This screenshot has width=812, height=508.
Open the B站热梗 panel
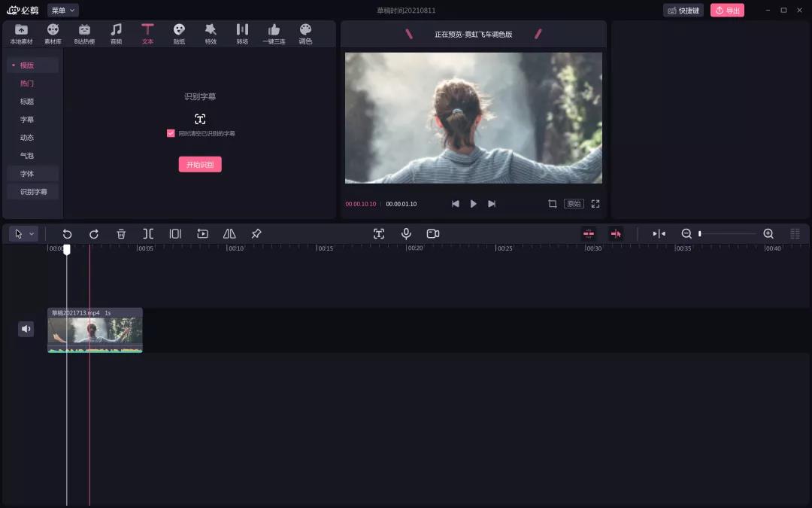[84, 34]
